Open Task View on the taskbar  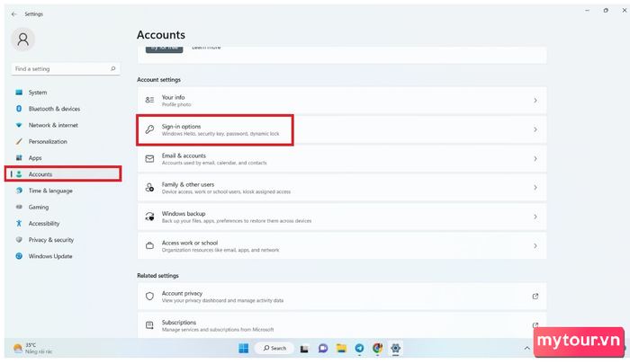pyautogui.click(x=304, y=349)
